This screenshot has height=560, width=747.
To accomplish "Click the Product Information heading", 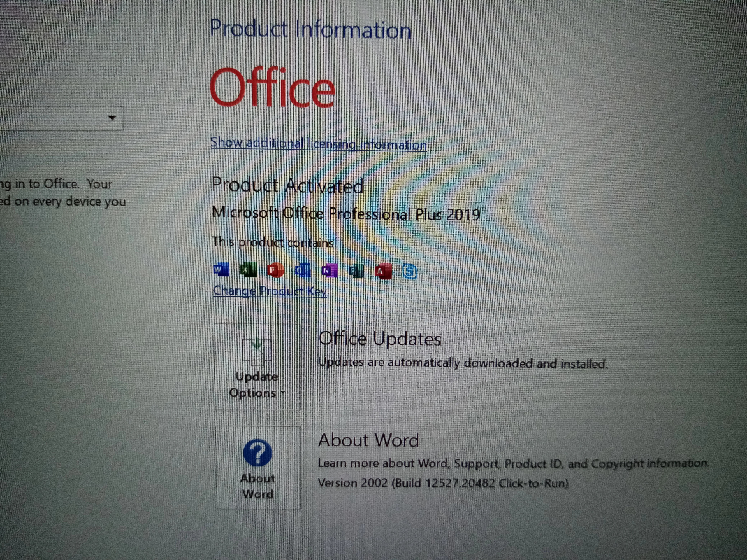I will [310, 29].
